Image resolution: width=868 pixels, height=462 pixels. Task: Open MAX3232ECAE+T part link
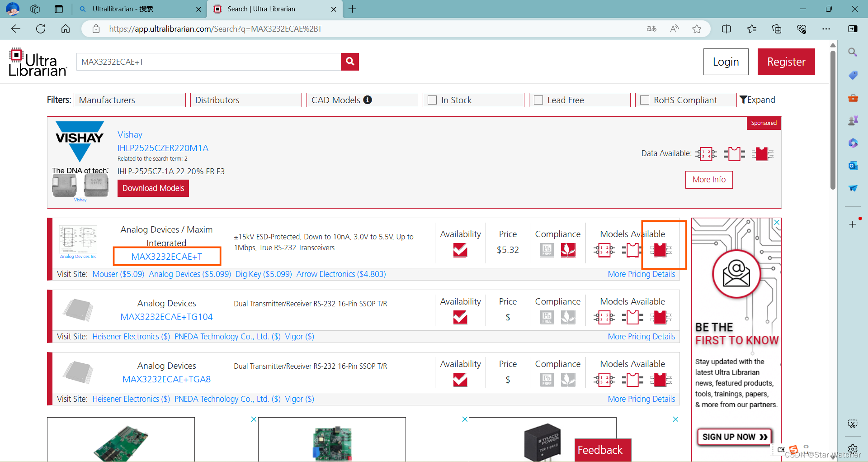167,257
